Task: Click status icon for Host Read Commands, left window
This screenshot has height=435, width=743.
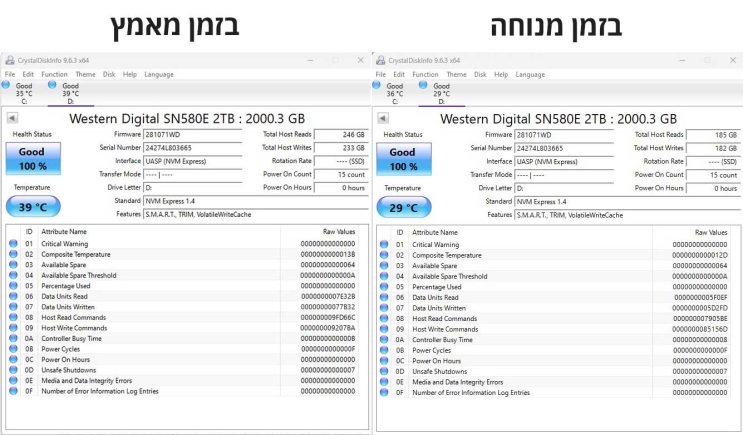Action: (13, 317)
